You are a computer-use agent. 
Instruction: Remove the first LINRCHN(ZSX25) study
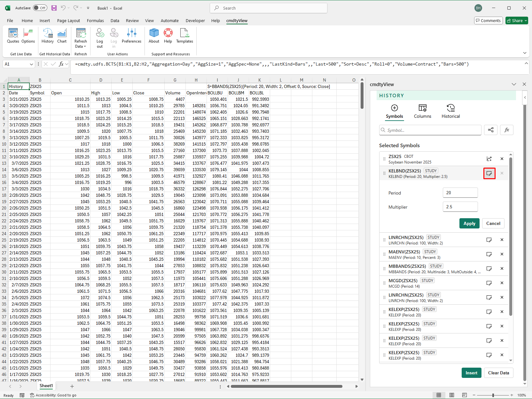coord(502,240)
